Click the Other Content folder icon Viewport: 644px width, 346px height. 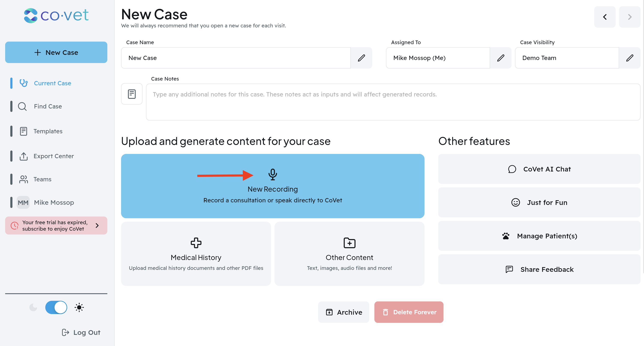point(349,243)
